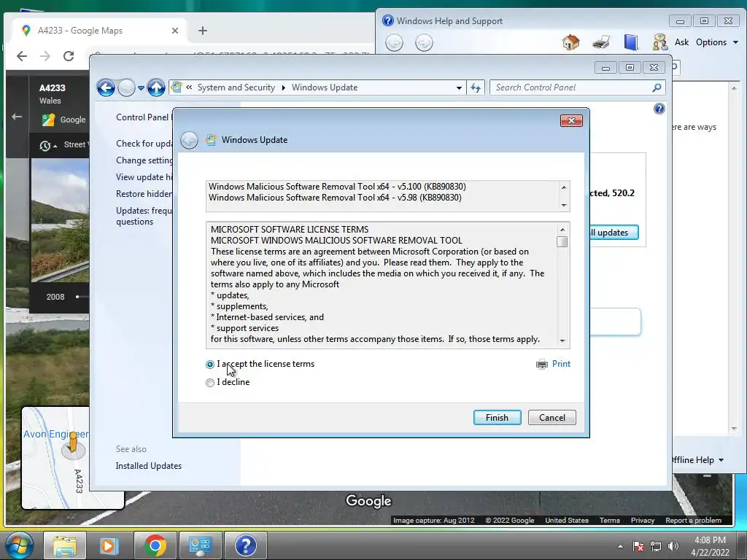Viewport: 747px width, 560px height.
Task: Select I accept the license terms radio
Action: coord(210,365)
